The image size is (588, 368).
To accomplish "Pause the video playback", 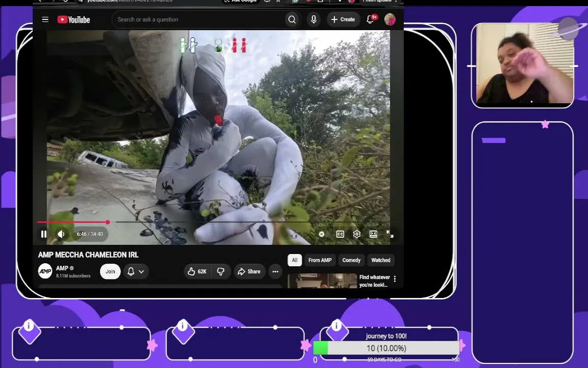I will (x=44, y=234).
